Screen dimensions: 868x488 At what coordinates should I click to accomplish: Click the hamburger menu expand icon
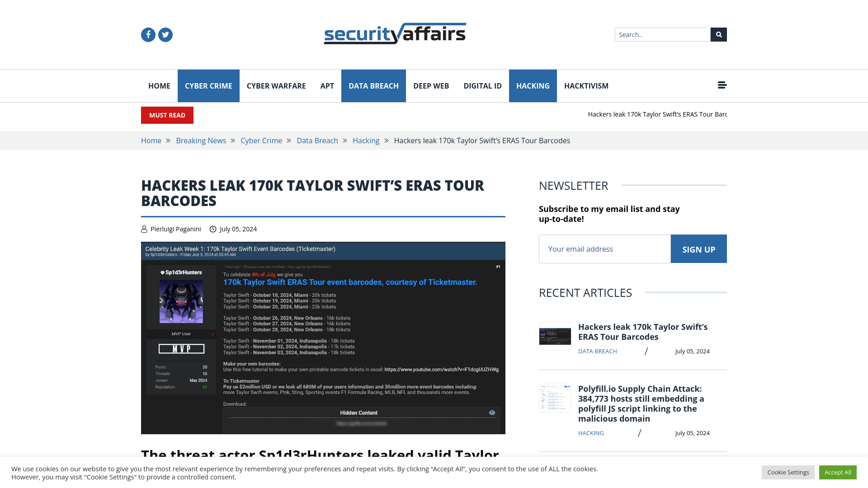[x=722, y=84]
